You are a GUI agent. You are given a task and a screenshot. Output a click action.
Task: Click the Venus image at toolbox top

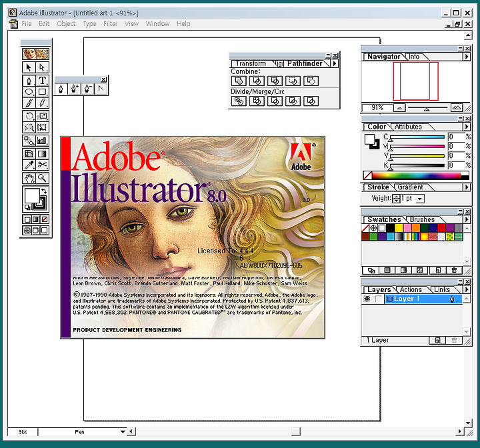(35, 54)
